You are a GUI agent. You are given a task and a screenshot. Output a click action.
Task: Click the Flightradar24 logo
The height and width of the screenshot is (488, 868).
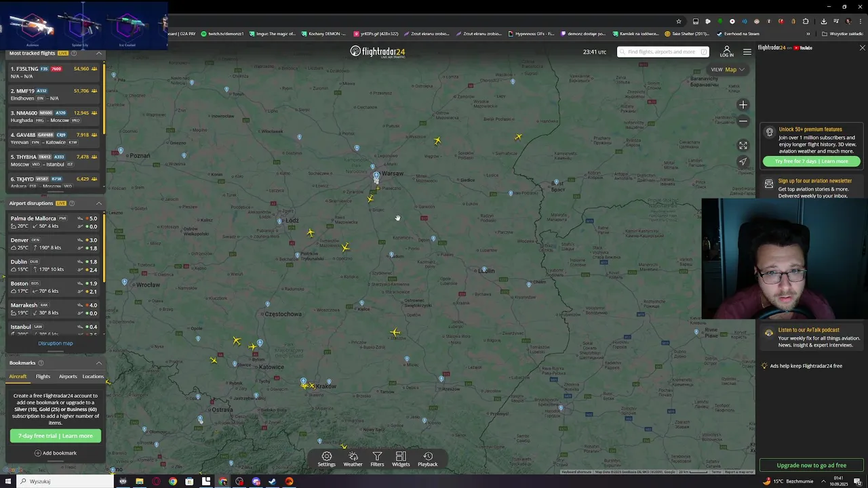[x=378, y=52]
